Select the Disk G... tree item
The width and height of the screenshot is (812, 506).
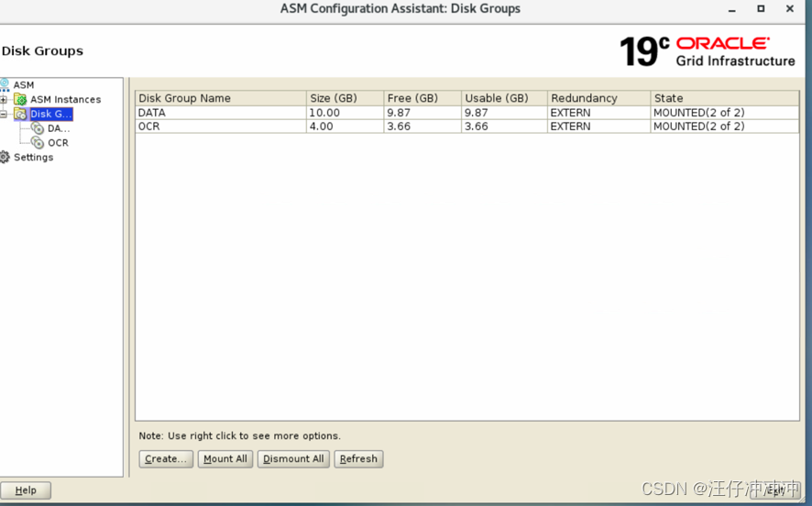(50, 114)
